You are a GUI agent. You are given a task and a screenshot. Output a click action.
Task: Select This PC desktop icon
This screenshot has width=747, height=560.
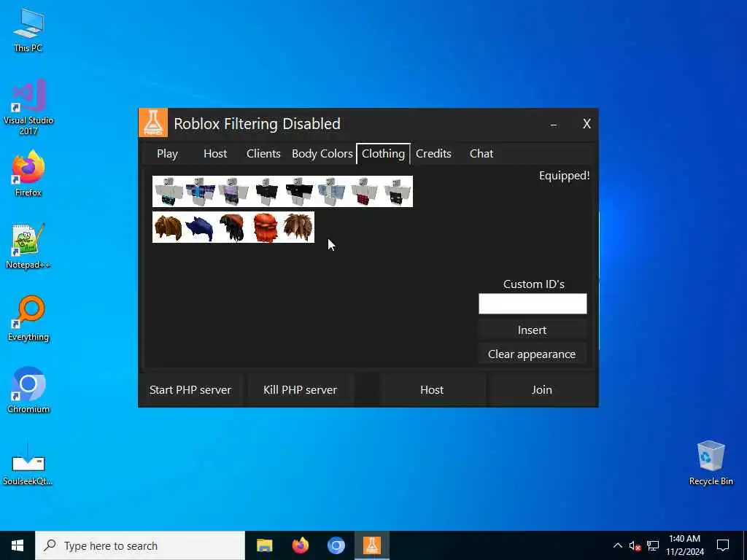coord(28,30)
